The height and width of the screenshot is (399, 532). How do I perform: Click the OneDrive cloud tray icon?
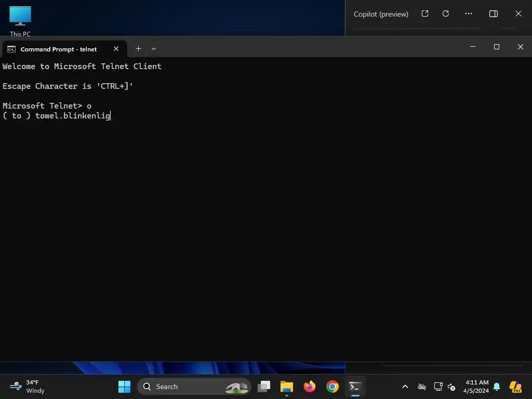(422, 387)
